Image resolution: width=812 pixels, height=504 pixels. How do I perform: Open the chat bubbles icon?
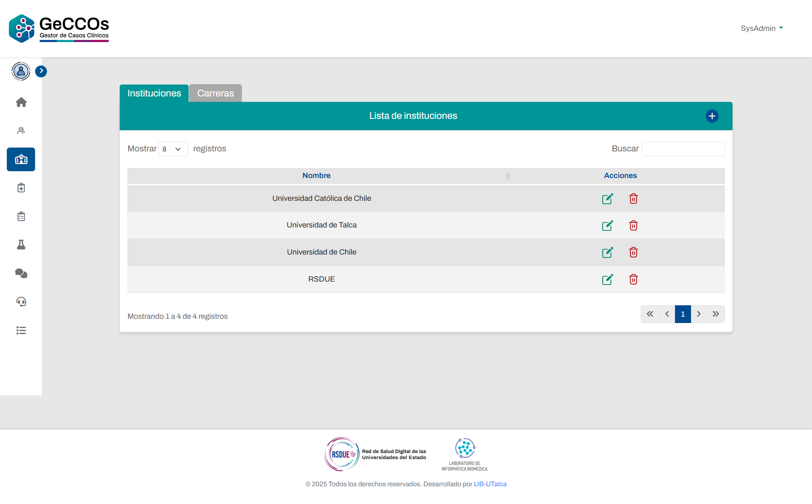coord(21,274)
